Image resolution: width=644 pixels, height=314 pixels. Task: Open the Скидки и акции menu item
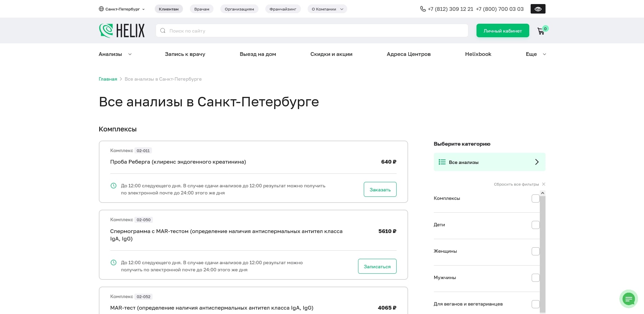click(331, 54)
